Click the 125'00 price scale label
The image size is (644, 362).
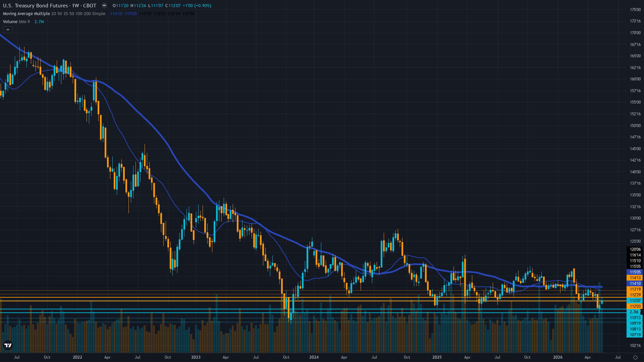pyautogui.click(x=635, y=241)
